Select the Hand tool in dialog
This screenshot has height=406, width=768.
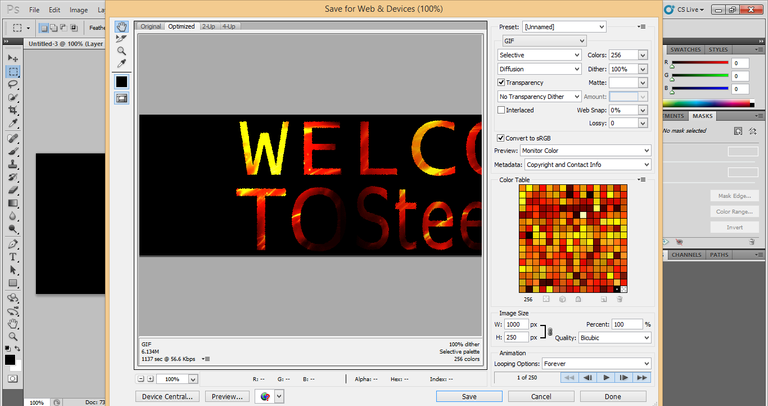click(121, 26)
